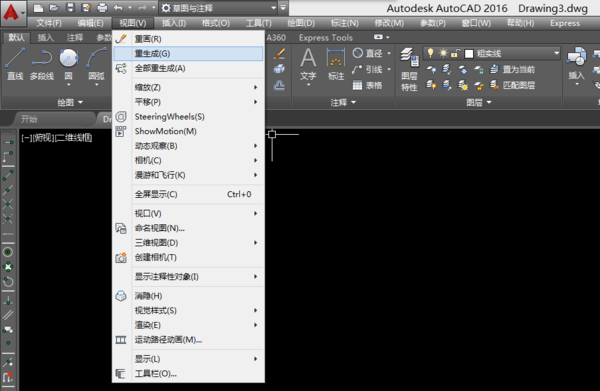
Task: Select the 文字 text tool
Action: [308, 64]
